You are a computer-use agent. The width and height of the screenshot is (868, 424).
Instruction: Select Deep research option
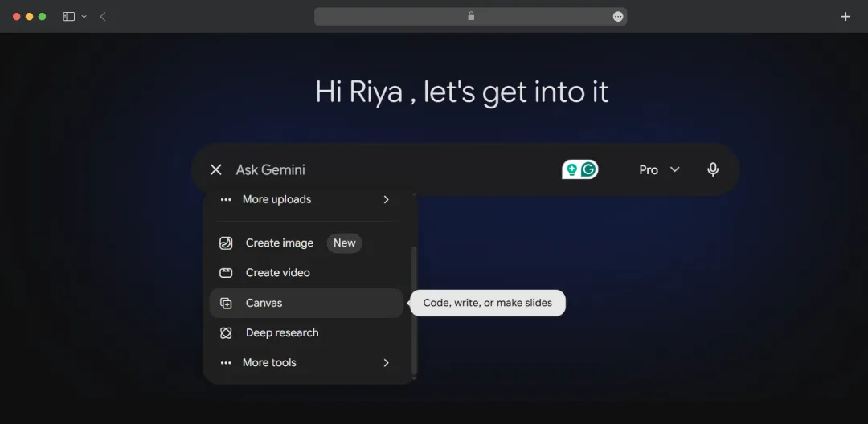(x=306, y=332)
